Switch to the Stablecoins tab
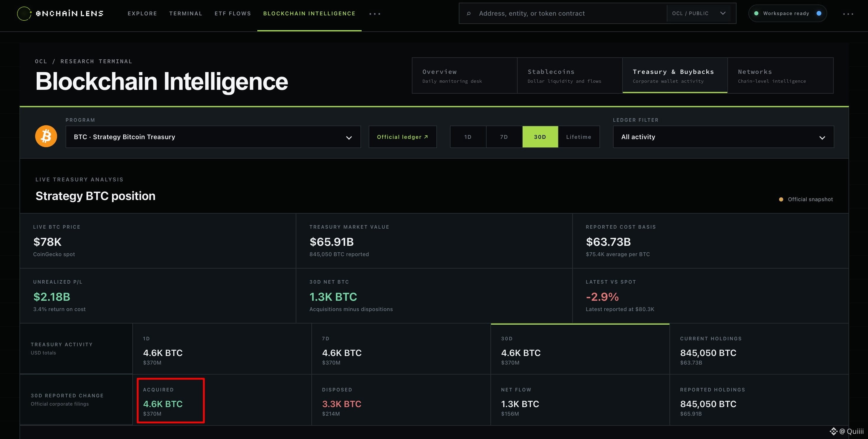The image size is (868, 439). pyautogui.click(x=569, y=75)
